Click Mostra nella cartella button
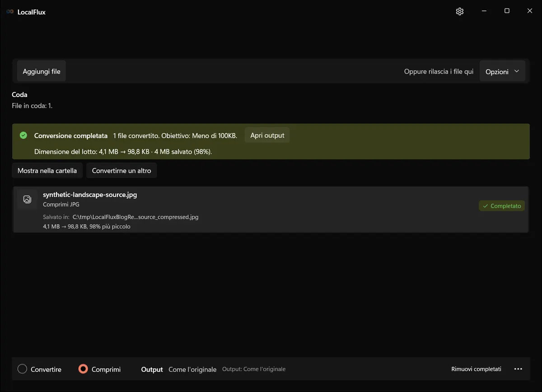Viewport: 542px width, 392px height. coord(47,171)
